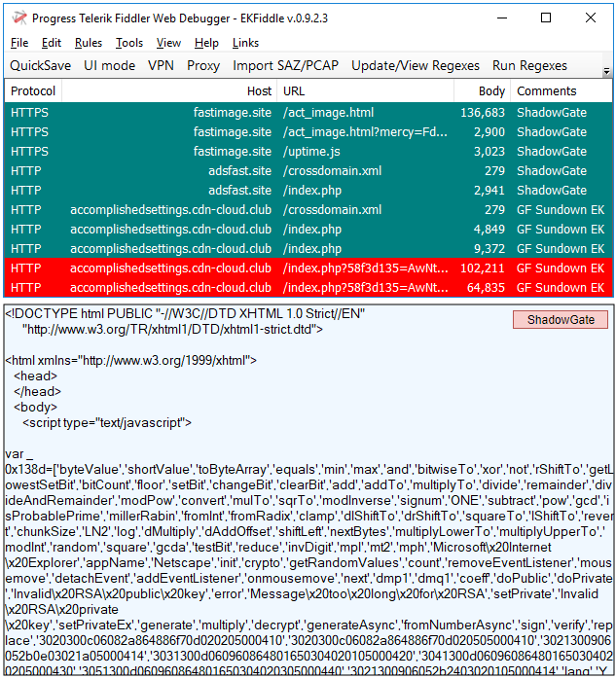
Task: Click Proxy in the toolbar
Action: tap(203, 66)
